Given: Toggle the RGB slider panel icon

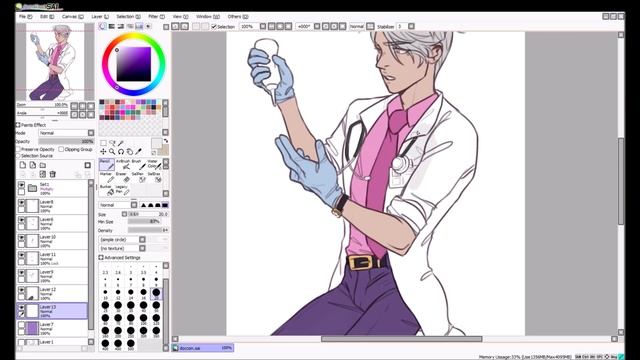Looking at the screenshot, I should (111, 26).
